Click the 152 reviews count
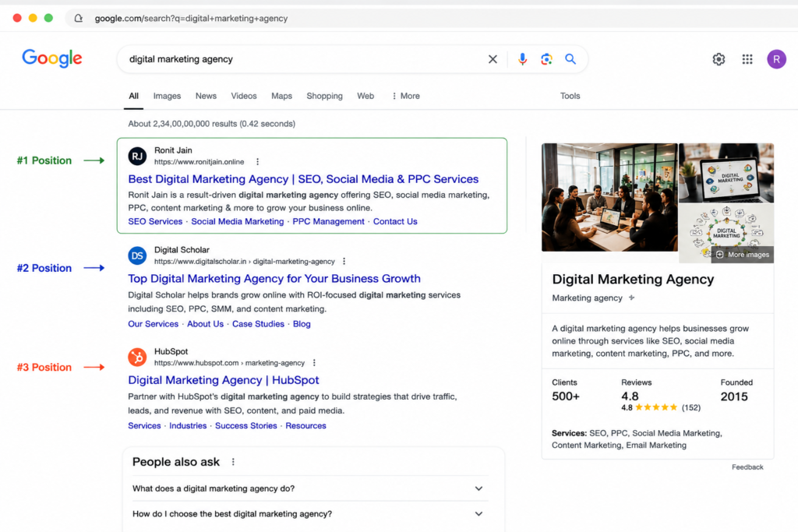 pos(691,407)
